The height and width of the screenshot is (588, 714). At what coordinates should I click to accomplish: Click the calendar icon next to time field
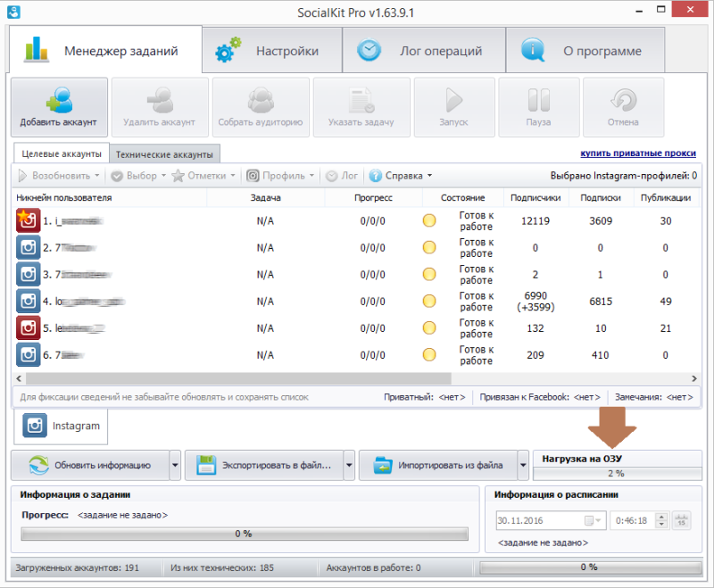(682, 521)
